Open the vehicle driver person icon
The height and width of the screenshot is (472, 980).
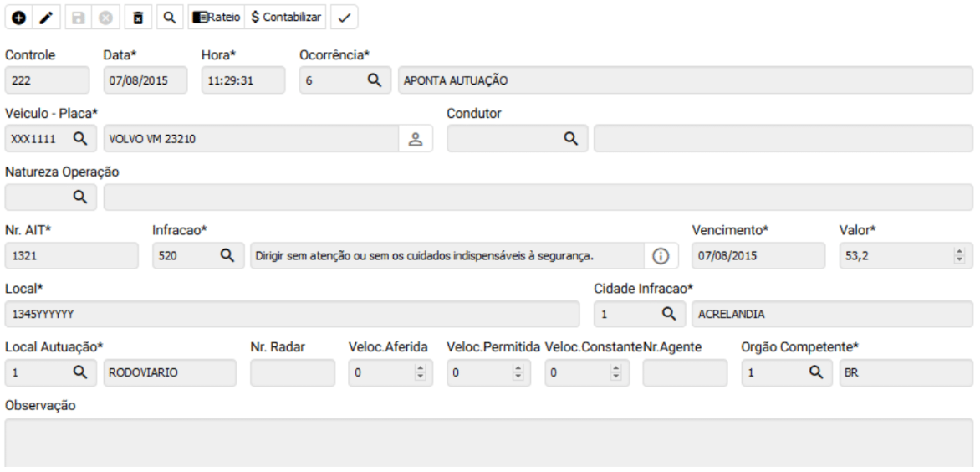[414, 139]
